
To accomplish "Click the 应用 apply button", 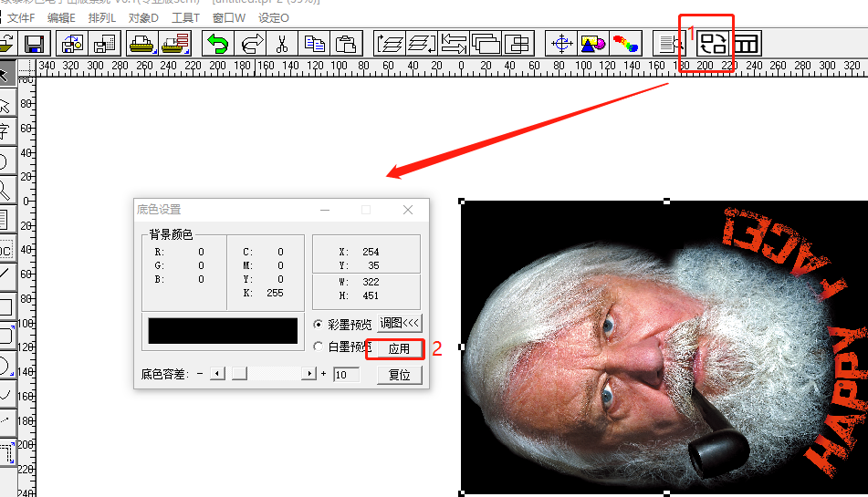I will [399, 349].
